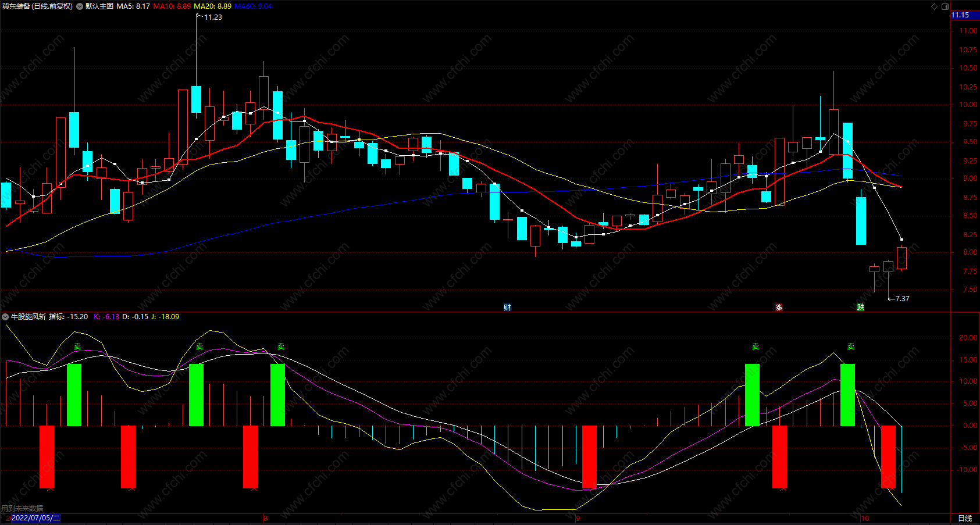
Task: Click the 默认主图 indicator label
Action: pyautogui.click(x=99, y=6)
